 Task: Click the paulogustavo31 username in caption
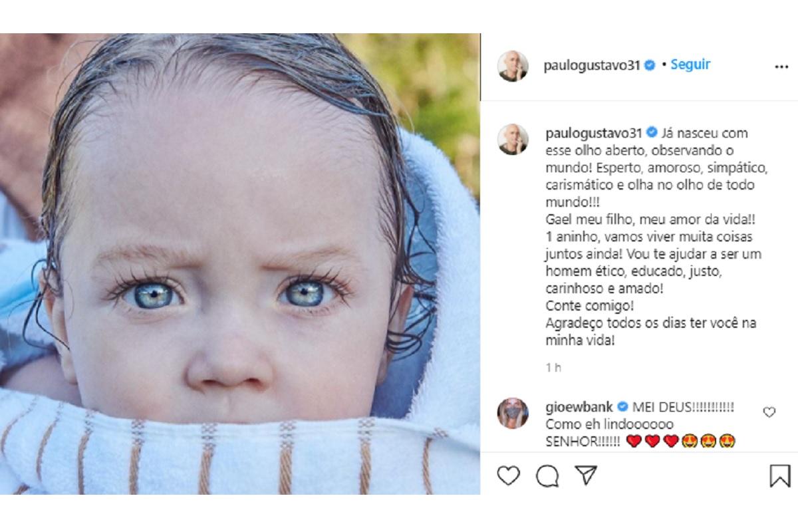coord(592,133)
